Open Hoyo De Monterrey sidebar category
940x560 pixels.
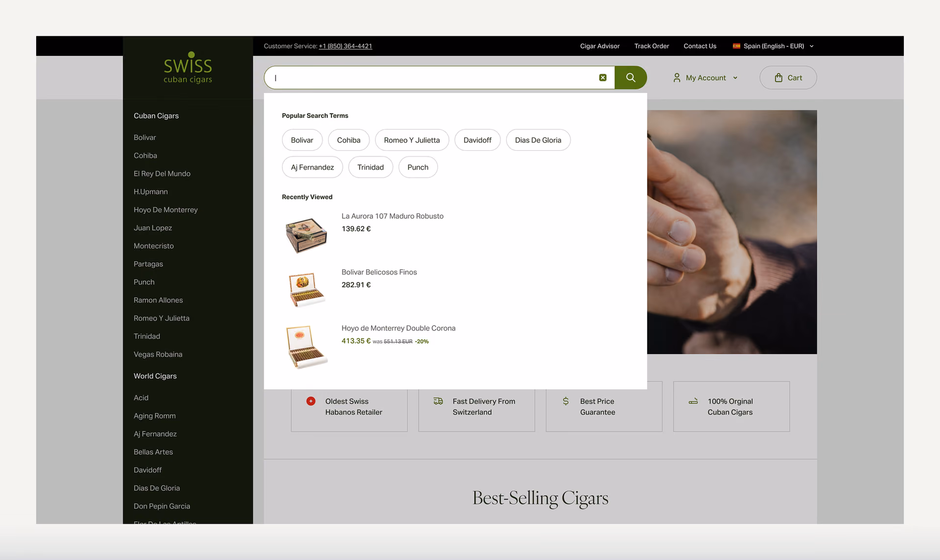coord(166,210)
